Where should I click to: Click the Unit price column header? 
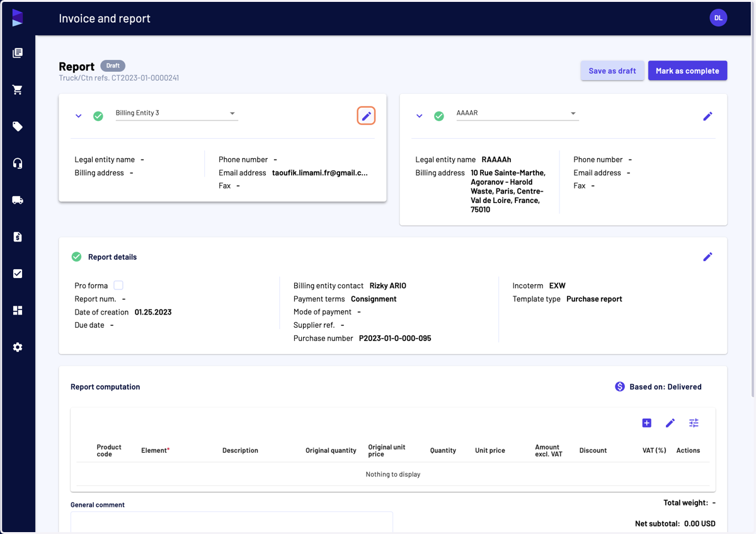coord(490,450)
